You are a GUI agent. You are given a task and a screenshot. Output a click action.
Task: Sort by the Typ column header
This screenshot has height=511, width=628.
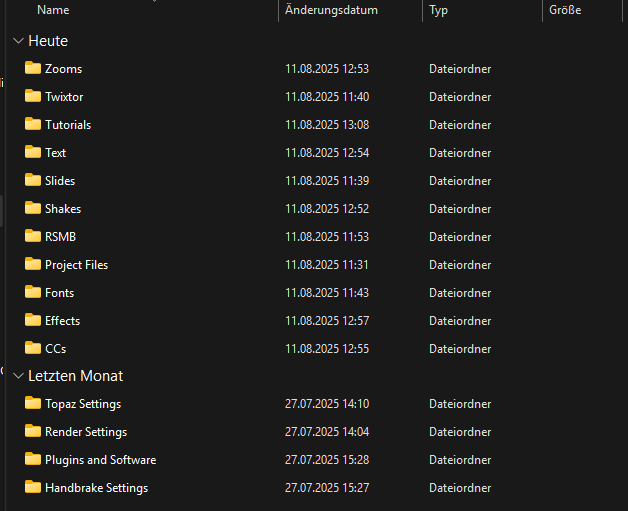click(438, 10)
